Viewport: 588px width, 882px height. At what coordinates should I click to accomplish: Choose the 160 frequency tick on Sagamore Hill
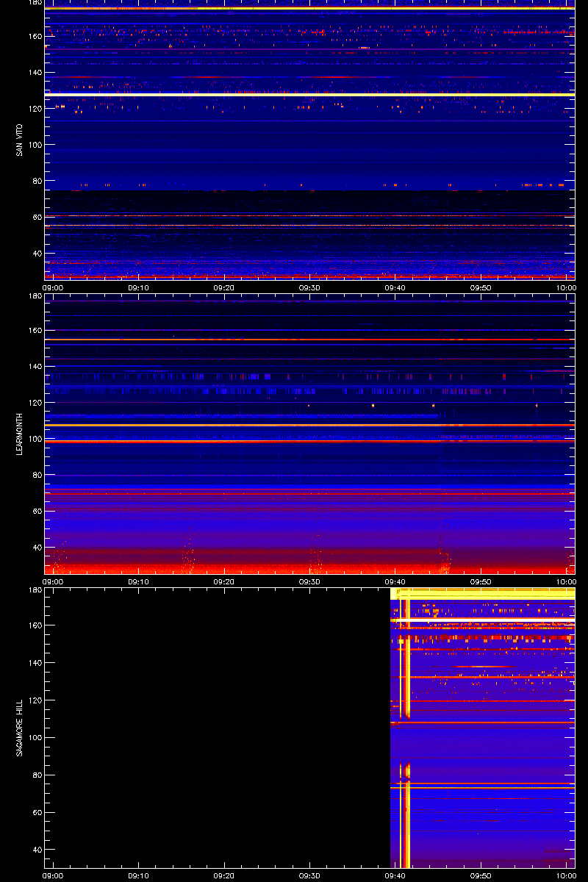tap(35, 625)
